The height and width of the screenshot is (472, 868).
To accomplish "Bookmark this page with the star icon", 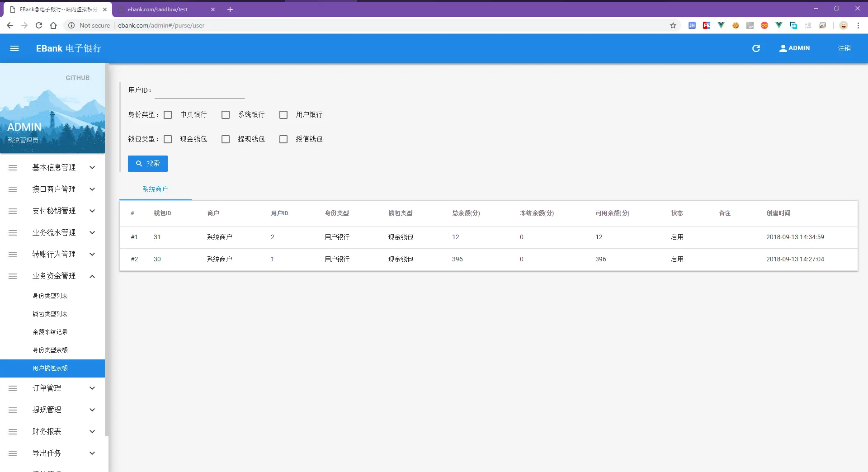I will coord(673,25).
